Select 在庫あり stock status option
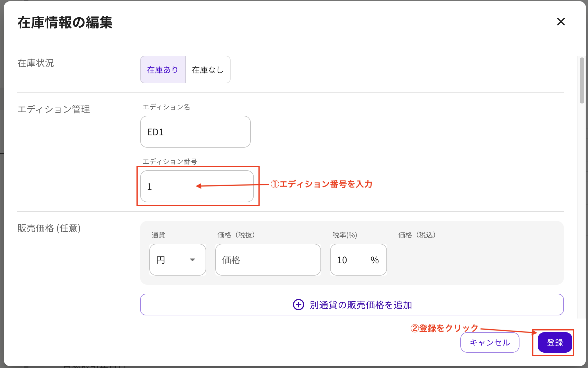The height and width of the screenshot is (368, 588). 163,69
